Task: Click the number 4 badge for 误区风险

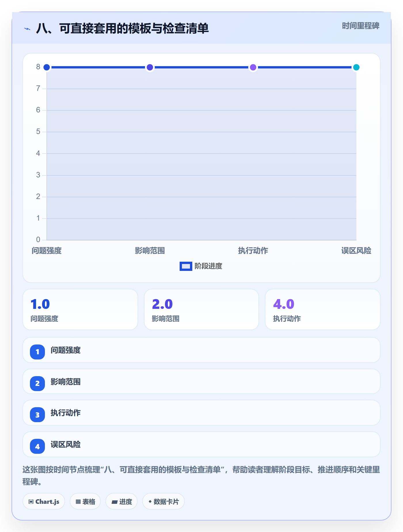Action: pyautogui.click(x=37, y=446)
